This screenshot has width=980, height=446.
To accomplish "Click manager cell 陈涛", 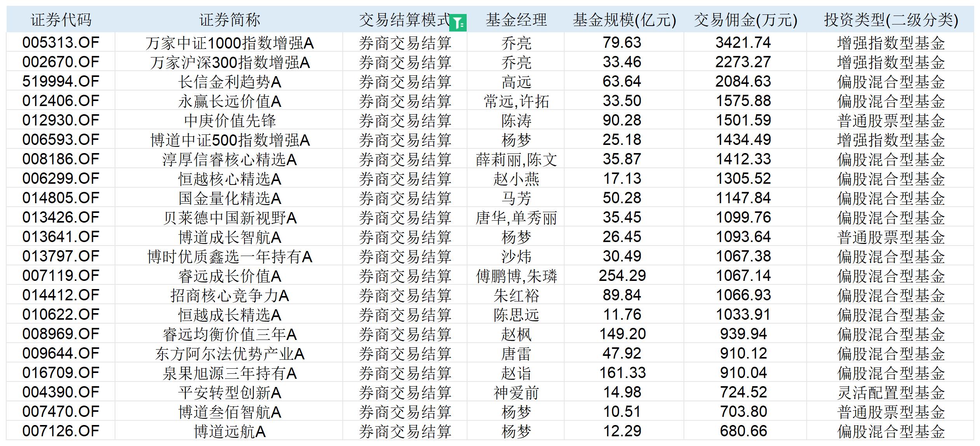I will pyautogui.click(x=516, y=120).
